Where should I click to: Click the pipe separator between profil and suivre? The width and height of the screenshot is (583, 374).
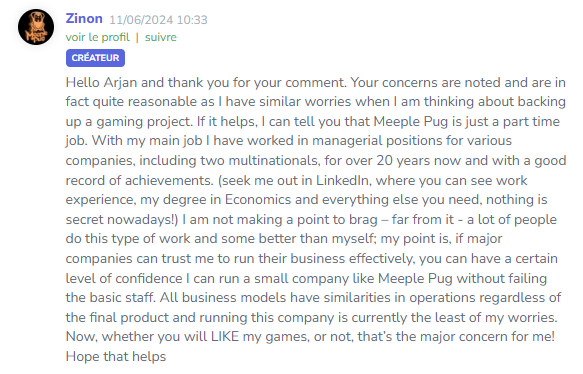[137, 37]
